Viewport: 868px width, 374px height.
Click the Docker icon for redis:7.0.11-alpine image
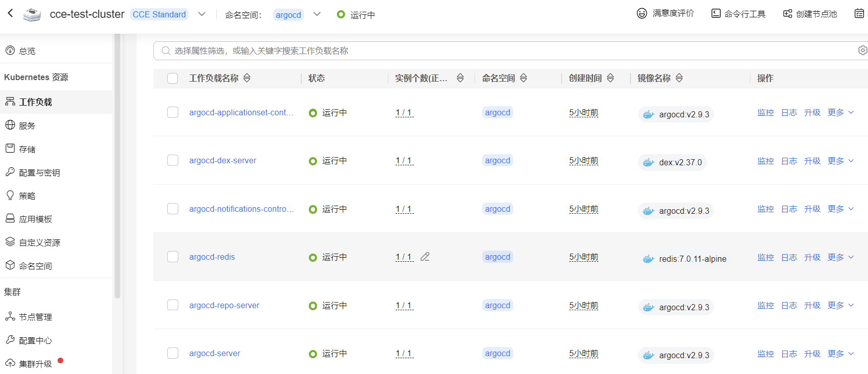(648, 259)
